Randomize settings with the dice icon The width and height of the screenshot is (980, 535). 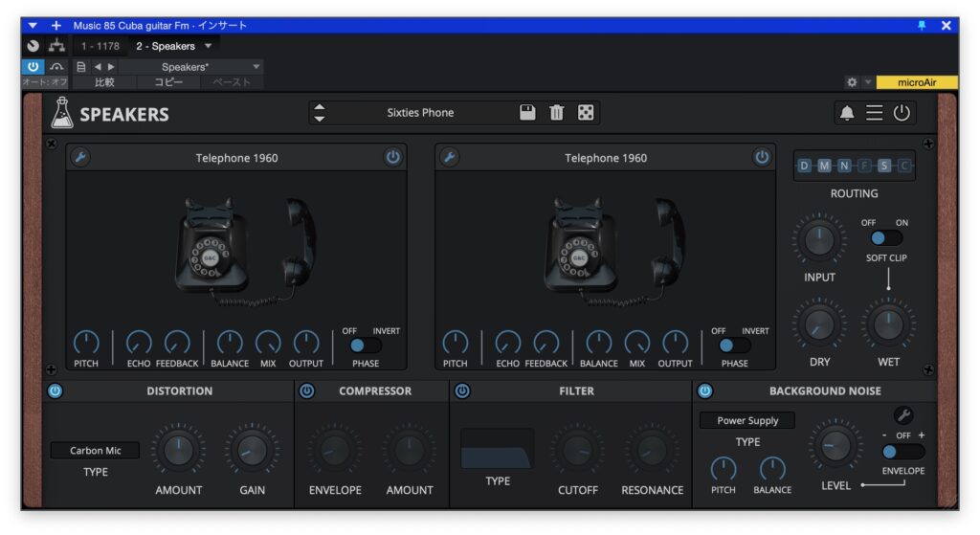click(x=586, y=113)
